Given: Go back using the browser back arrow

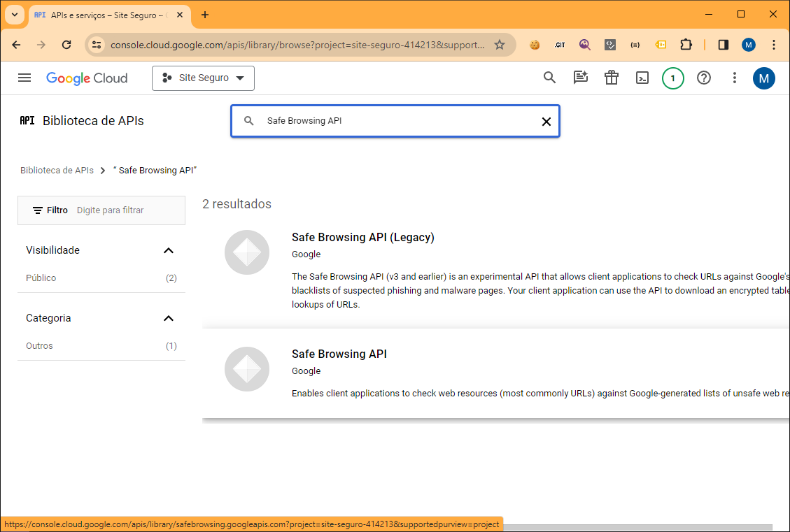Looking at the screenshot, I should click(16, 45).
